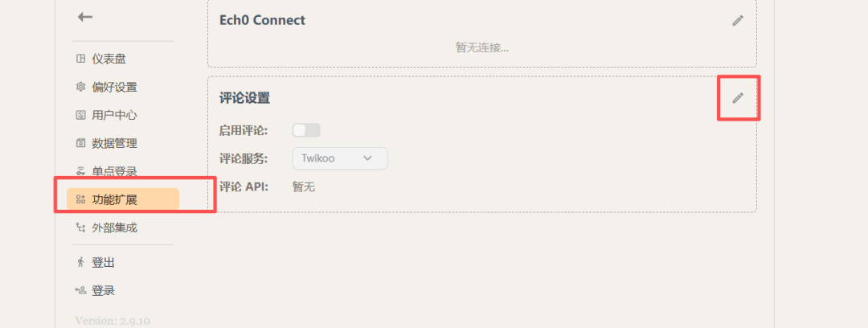Click the back arrow icon
This screenshot has width=868, height=328.
[85, 17]
